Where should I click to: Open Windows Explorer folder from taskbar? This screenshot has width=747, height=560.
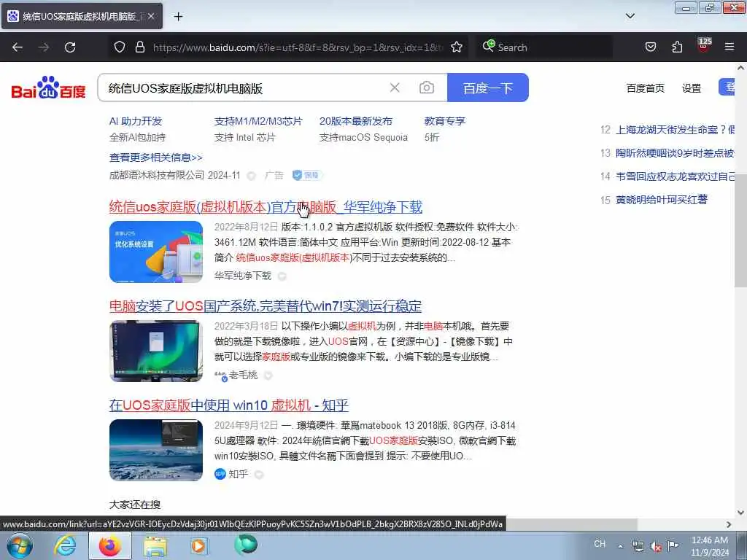[x=155, y=545]
